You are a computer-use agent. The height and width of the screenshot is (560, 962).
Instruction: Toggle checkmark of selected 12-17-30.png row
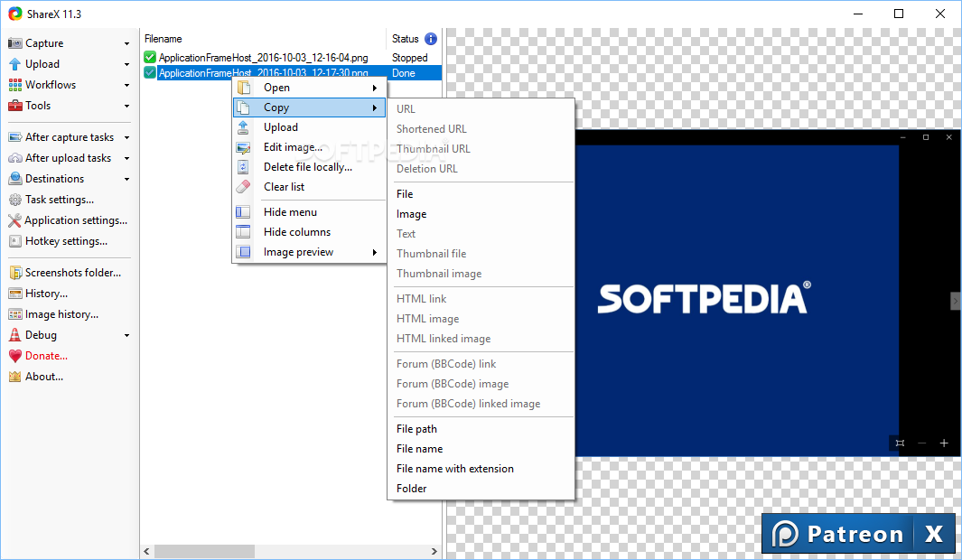150,73
